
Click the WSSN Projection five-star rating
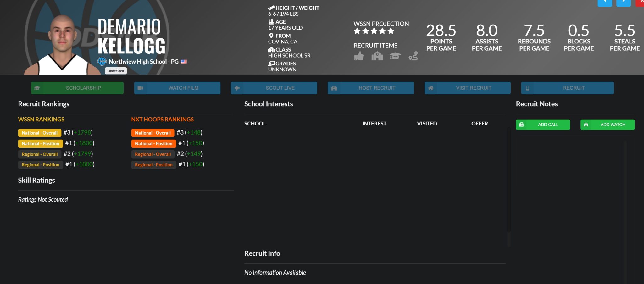(x=374, y=31)
